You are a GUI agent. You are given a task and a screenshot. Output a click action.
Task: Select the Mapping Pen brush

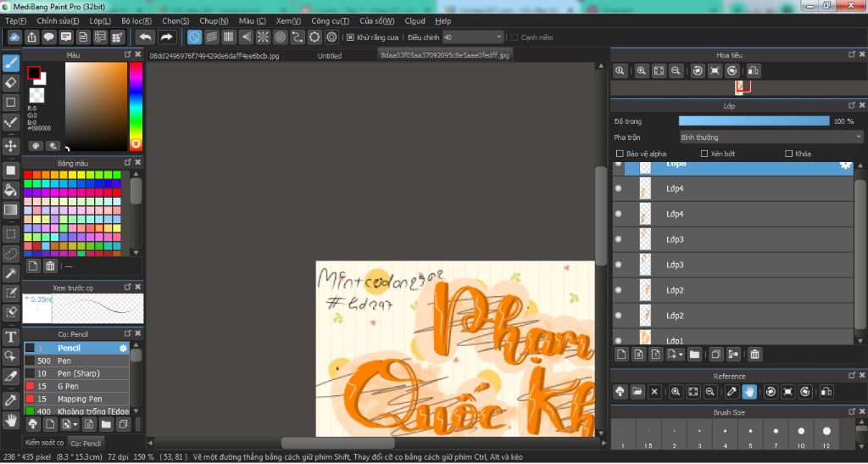click(76, 400)
